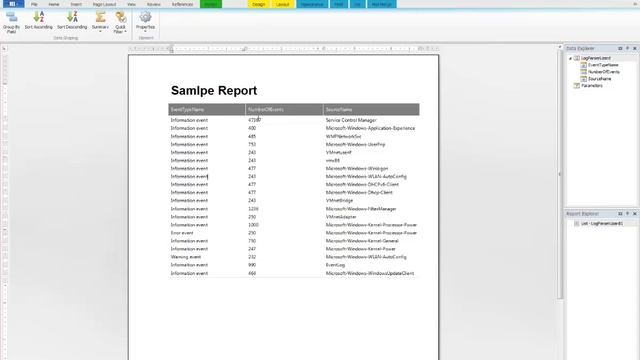Open the References tab
The height and width of the screenshot is (360, 640).
pyautogui.click(x=182, y=4)
